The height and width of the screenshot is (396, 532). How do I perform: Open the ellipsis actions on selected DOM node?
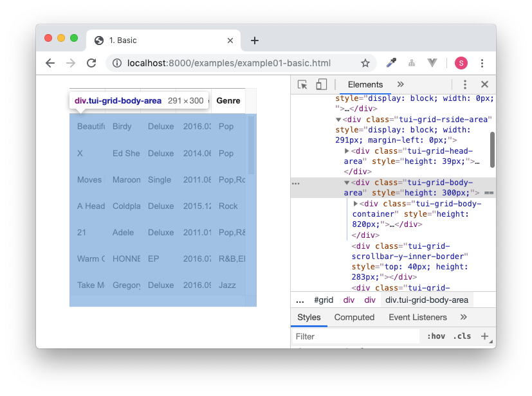click(296, 183)
